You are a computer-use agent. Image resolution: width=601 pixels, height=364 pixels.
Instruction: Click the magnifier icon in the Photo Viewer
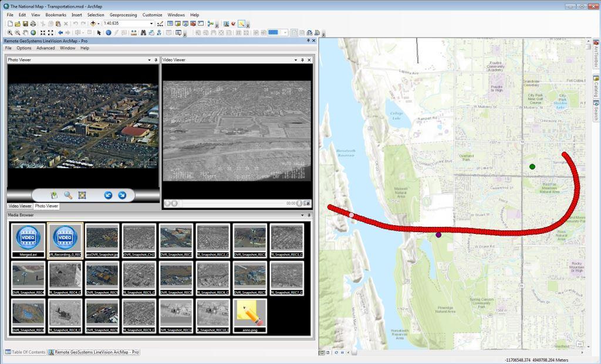pyautogui.click(x=67, y=195)
